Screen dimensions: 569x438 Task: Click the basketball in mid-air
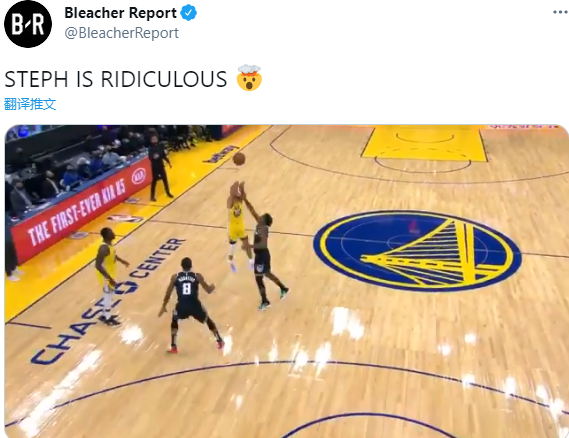239,159
